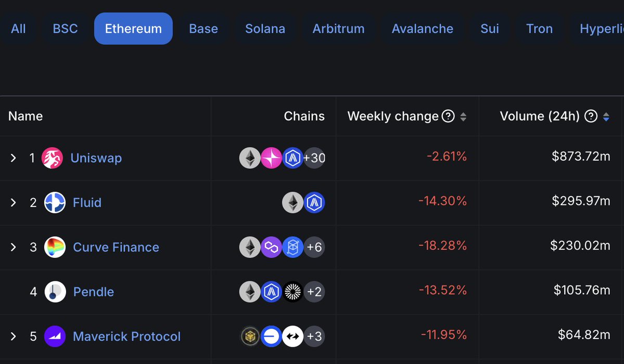
Task: Click the Weekly change help icon
Action: (x=448, y=116)
